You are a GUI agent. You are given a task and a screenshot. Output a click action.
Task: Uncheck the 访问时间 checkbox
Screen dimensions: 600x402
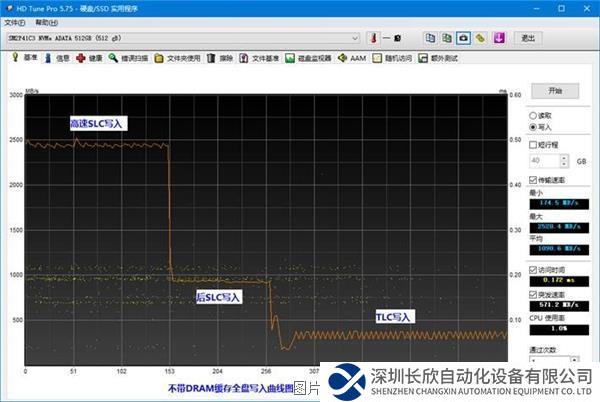pyautogui.click(x=533, y=271)
